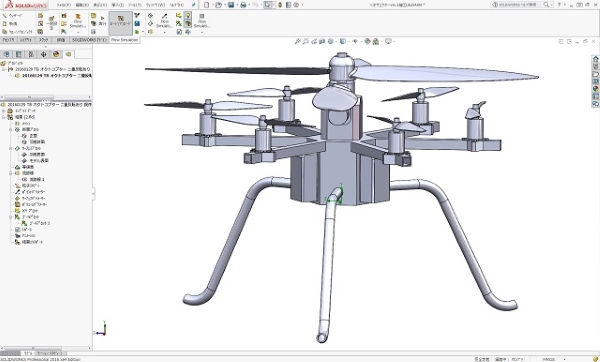600x362 pixels.
Task: Collapse the 結果 [2.fld] results node
Action: (x=4, y=117)
